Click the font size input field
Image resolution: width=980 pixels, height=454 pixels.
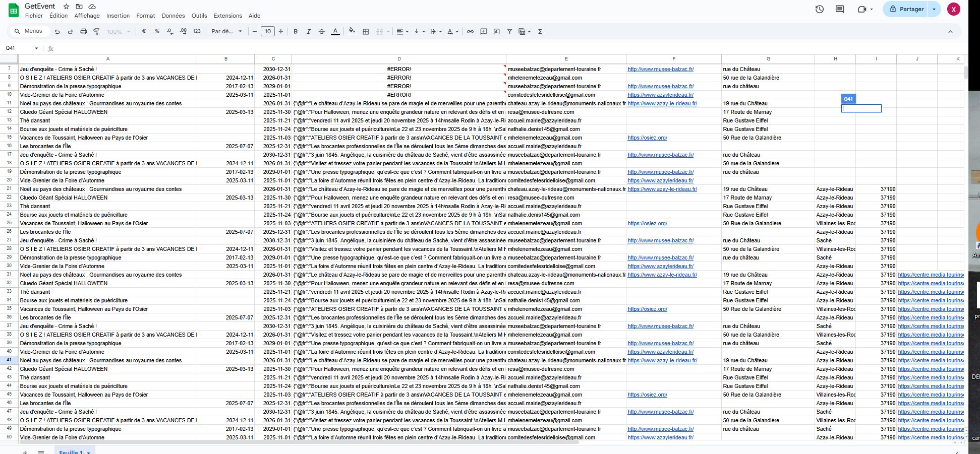[x=268, y=32]
